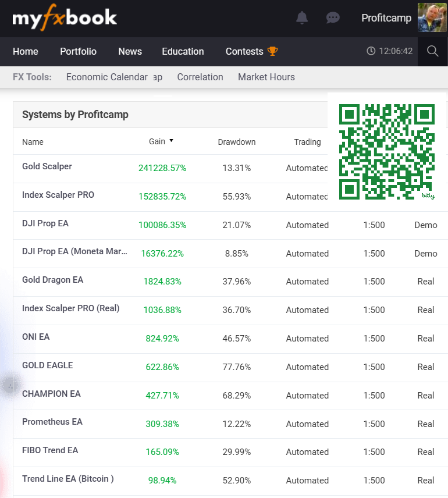Click the 12.22% drawdown value
The height and width of the screenshot is (498, 448).
point(237,424)
